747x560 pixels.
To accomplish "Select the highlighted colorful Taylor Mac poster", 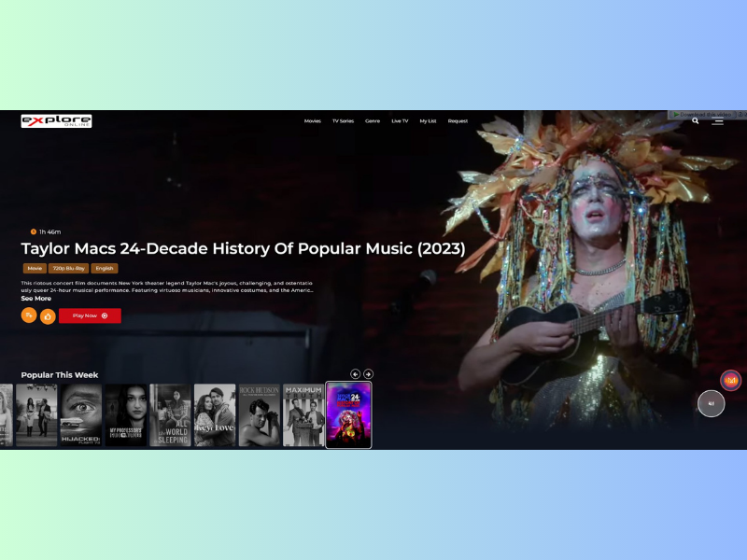I will (x=348, y=414).
